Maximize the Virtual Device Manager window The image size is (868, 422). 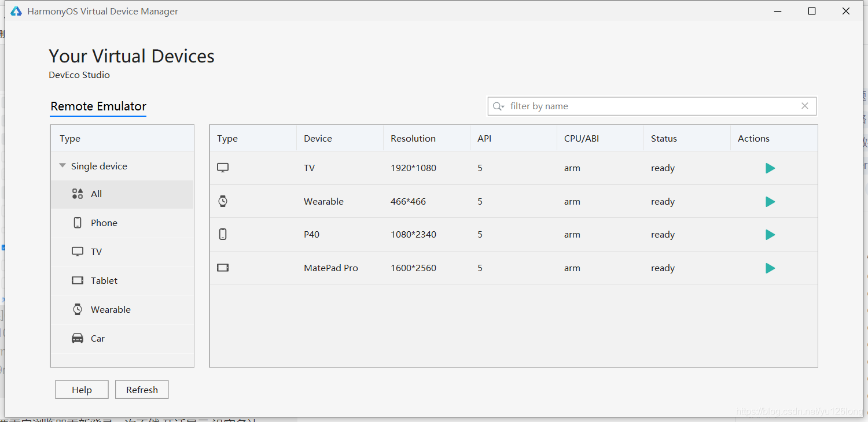812,11
